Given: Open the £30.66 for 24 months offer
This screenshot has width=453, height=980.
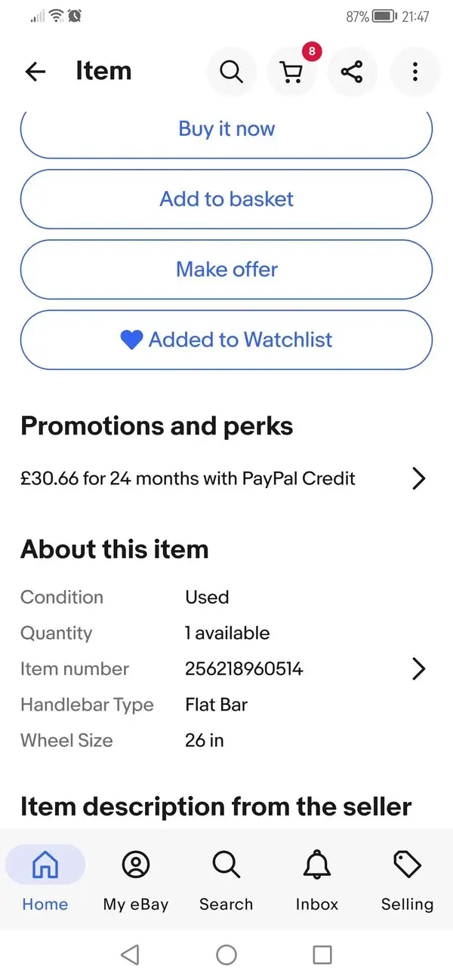Looking at the screenshot, I should pos(188,478).
